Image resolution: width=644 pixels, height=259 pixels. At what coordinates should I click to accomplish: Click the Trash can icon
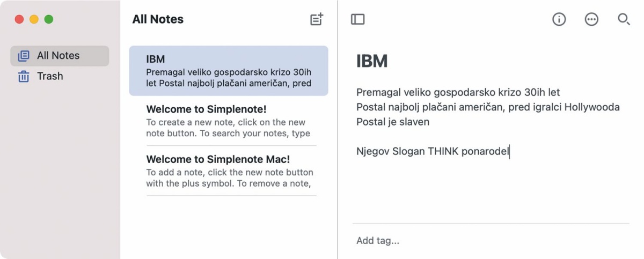(24, 76)
